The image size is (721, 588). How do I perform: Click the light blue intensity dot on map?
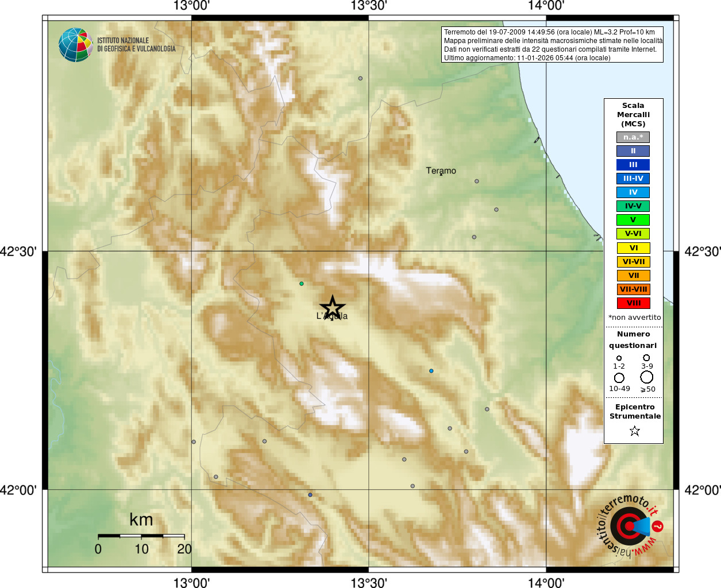pyautogui.click(x=431, y=371)
